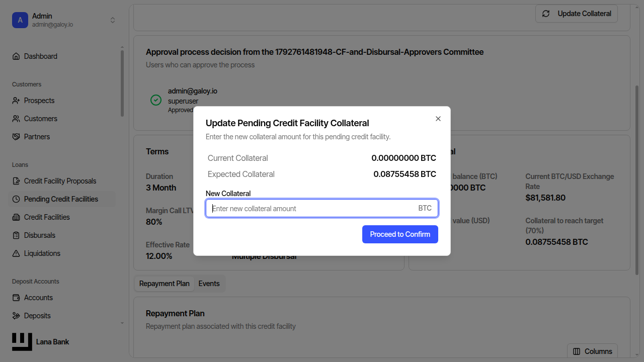The height and width of the screenshot is (362, 644).
Task: Click the exchange rate value $81,581.80
Action: (545, 198)
